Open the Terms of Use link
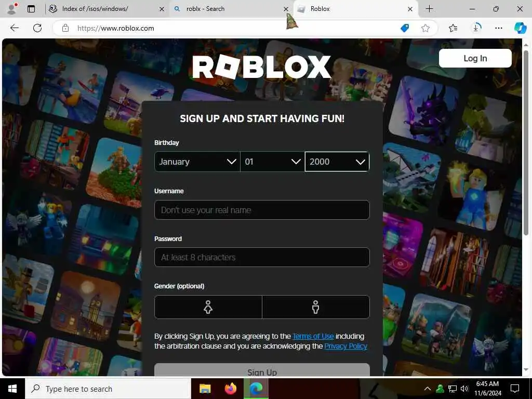Image resolution: width=532 pixels, height=399 pixels. tap(313, 336)
